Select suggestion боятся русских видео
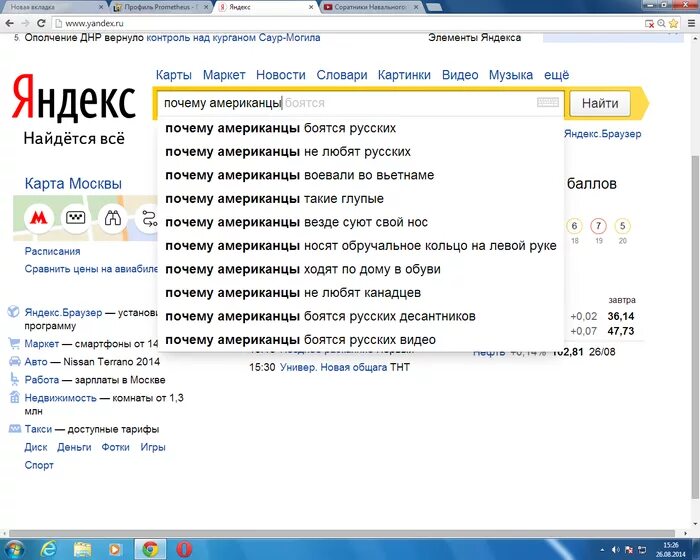The image size is (700, 560). pos(361,340)
